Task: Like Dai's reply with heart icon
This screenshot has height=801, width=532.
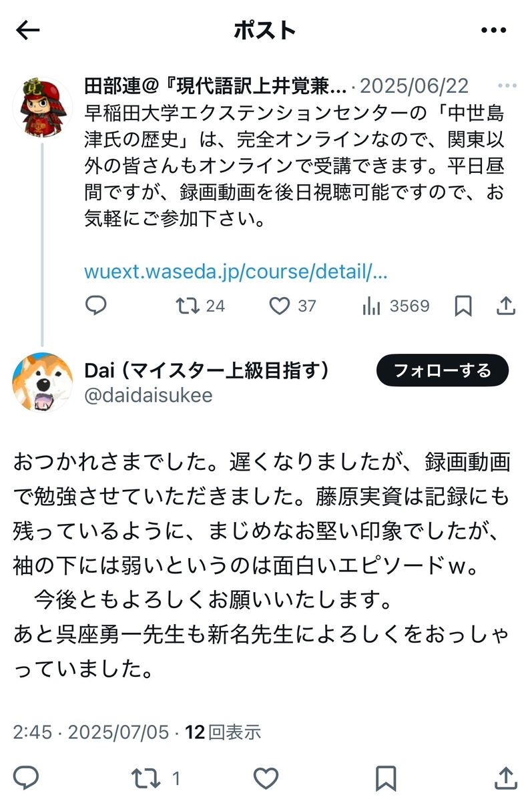Action: tap(266, 778)
